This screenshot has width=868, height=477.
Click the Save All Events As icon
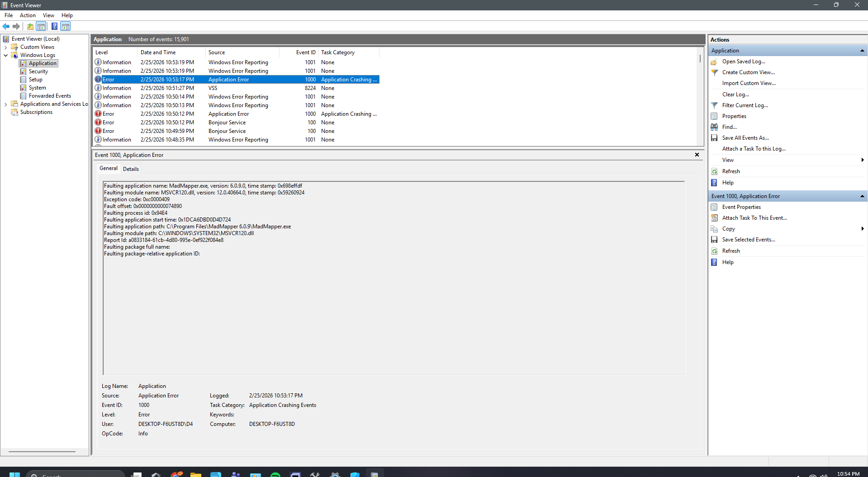tap(715, 137)
